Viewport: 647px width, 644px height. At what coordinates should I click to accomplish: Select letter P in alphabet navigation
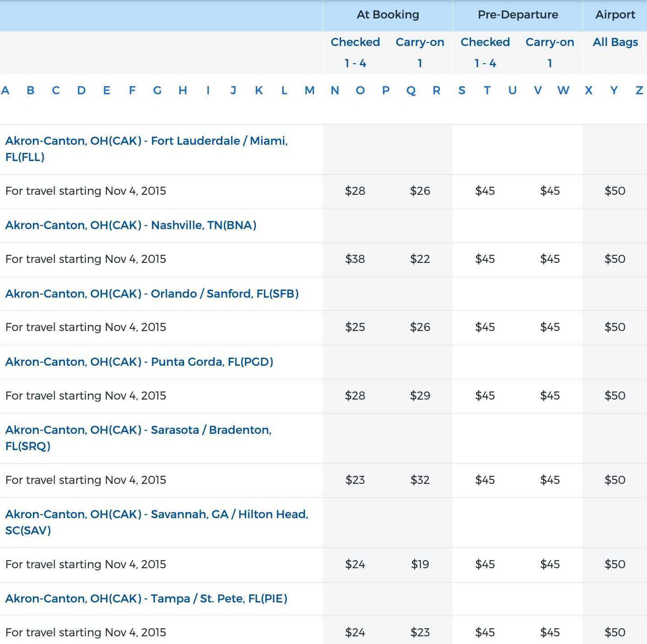point(386,91)
